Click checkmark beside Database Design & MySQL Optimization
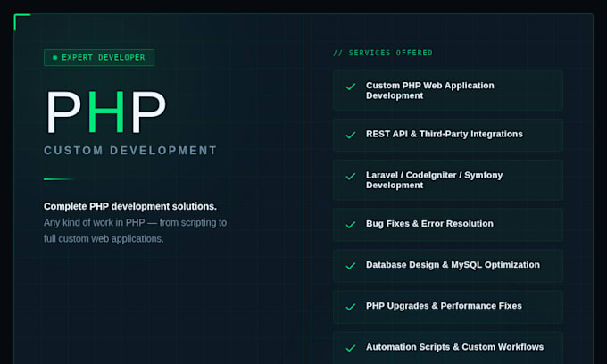This screenshot has height=364, width=607. (351, 266)
